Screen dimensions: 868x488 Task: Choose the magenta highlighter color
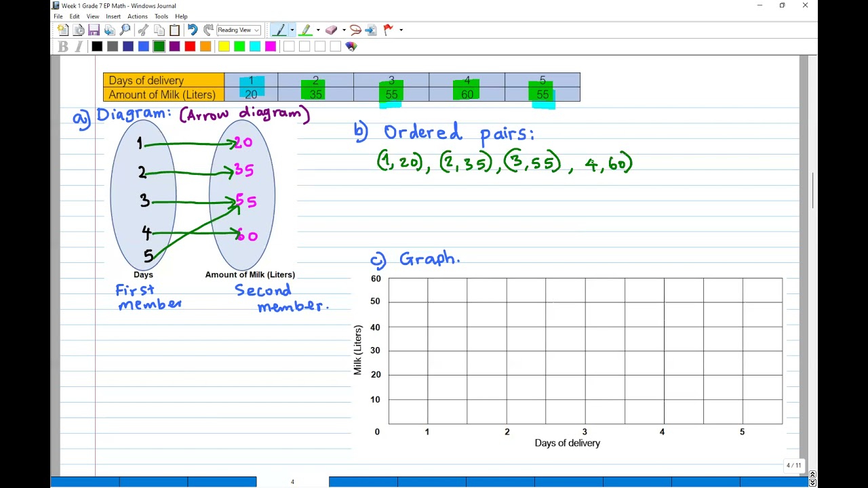[x=271, y=46]
